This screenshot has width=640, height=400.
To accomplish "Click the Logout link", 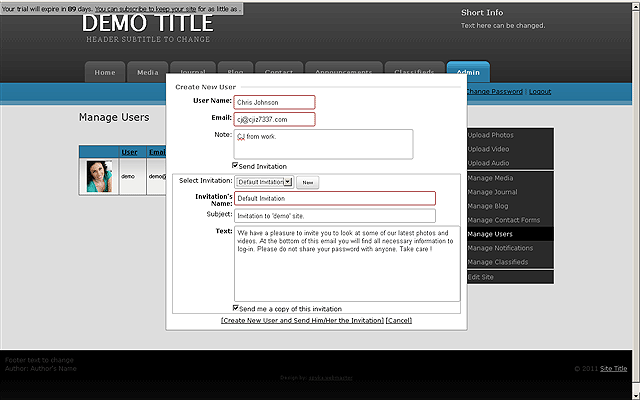I will (540, 91).
